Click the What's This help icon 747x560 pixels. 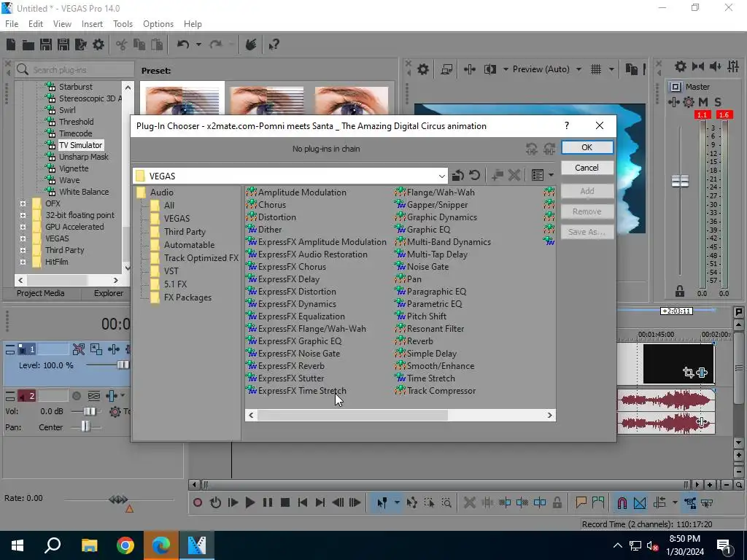coord(274,44)
